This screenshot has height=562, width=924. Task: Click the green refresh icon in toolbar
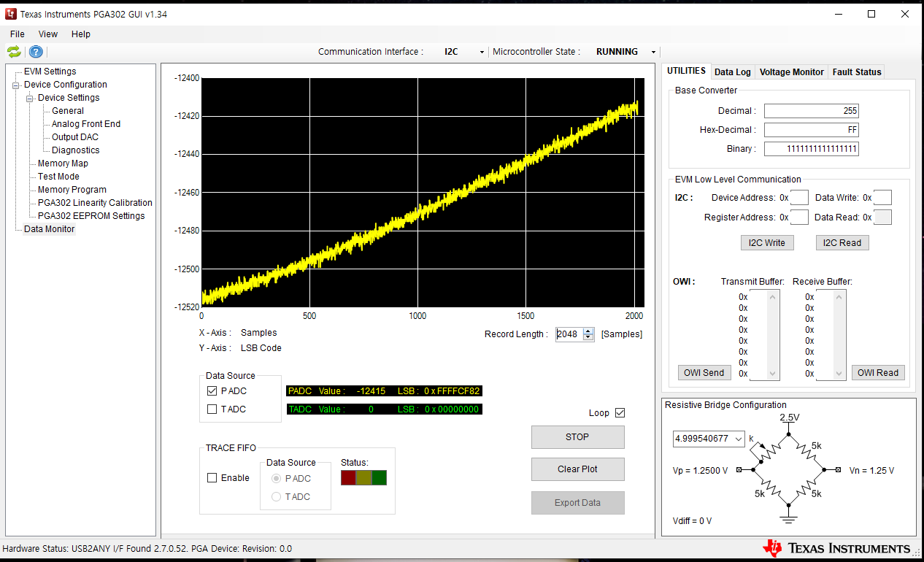tap(14, 51)
